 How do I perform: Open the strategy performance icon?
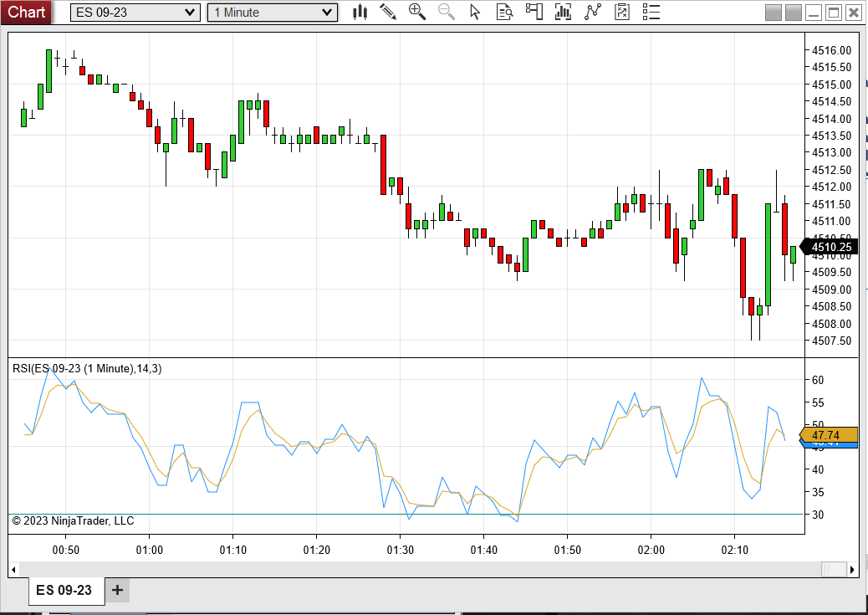point(621,12)
